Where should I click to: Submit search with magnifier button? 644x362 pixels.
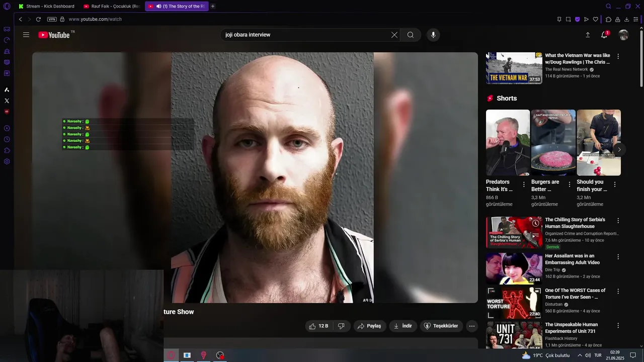(x=411, y=35)
